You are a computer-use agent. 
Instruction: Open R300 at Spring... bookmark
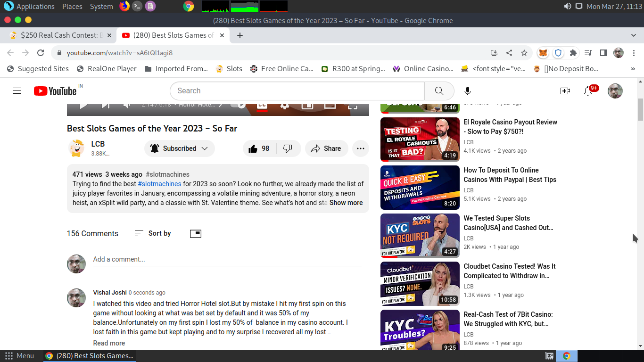(353, 69)
